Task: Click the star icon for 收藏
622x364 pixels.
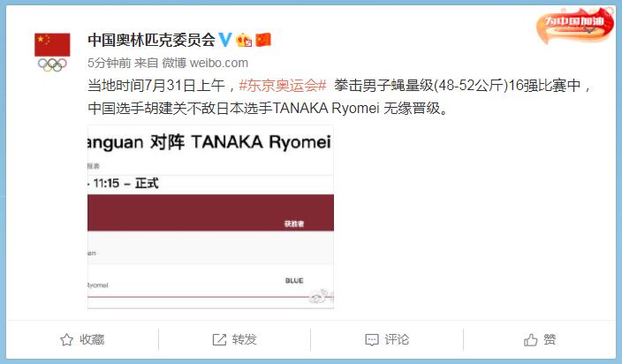Action: (x=66, y=340)
